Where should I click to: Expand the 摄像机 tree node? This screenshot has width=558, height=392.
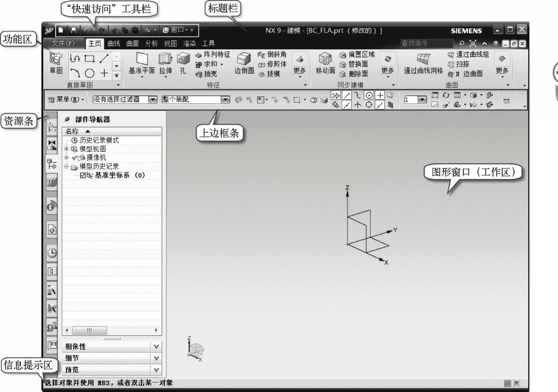click(x=66, y=157)
